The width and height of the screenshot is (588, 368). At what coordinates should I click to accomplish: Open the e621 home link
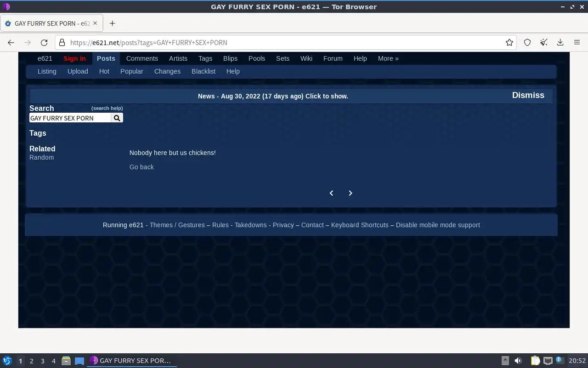pos(45,58)
